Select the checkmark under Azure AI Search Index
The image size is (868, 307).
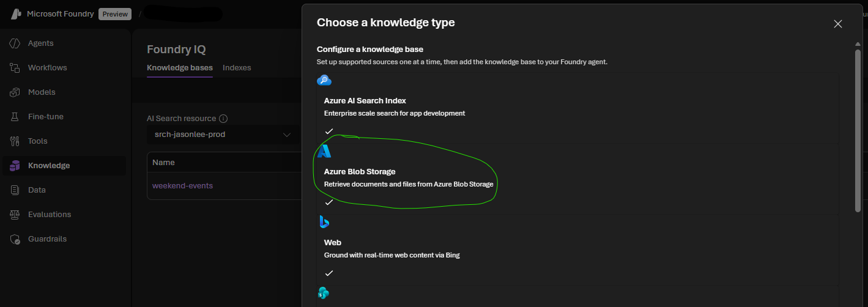click(x=329, y=131)
